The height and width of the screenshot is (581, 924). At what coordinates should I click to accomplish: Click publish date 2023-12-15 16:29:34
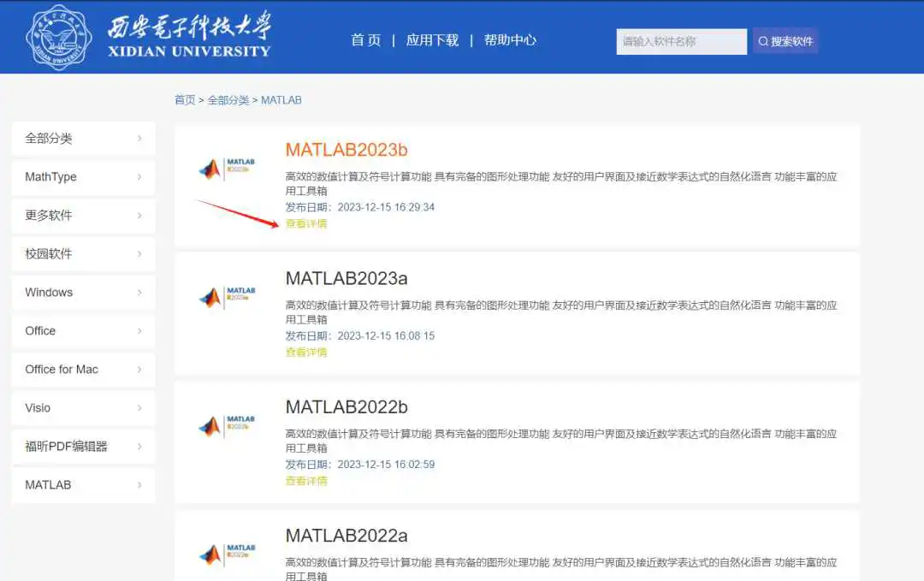coord(386,207)
